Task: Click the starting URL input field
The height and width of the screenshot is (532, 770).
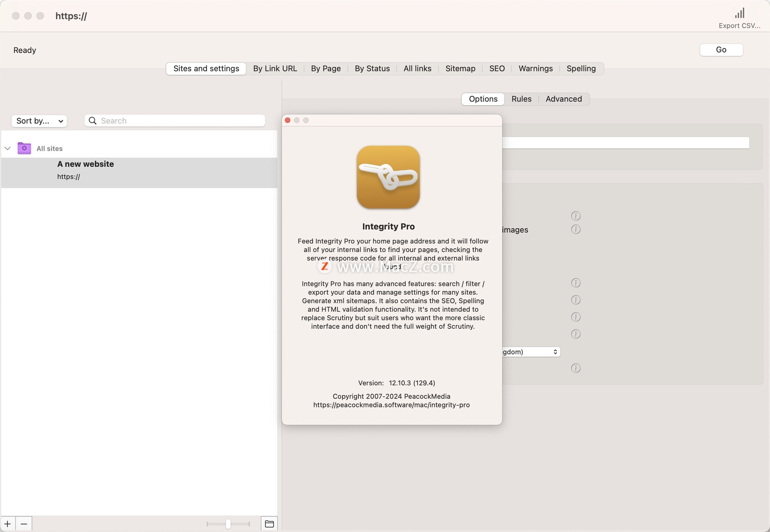Action: click(x=626, y=143)
